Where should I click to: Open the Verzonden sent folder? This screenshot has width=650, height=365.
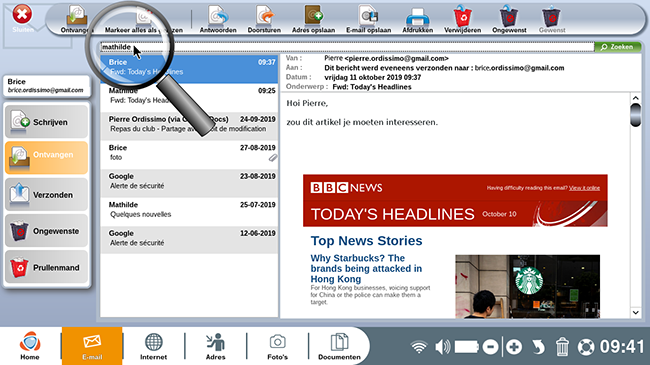[x=46, y=195]
